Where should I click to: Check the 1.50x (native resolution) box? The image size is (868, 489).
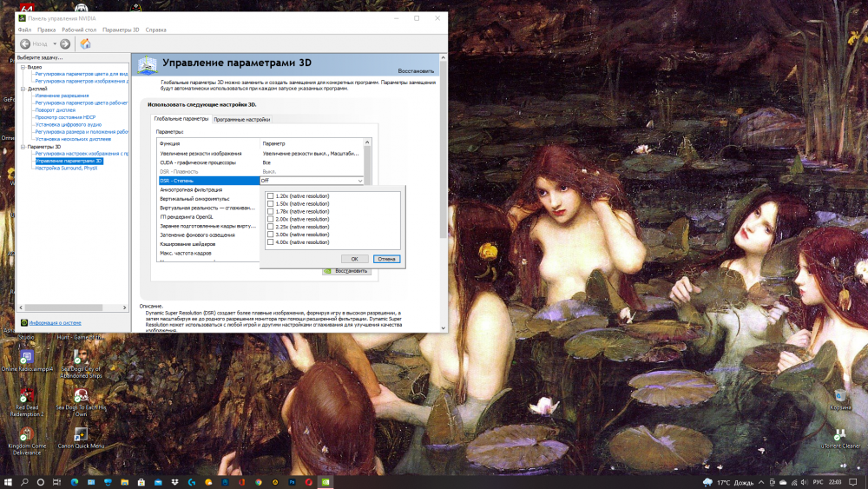click(270, 204)
